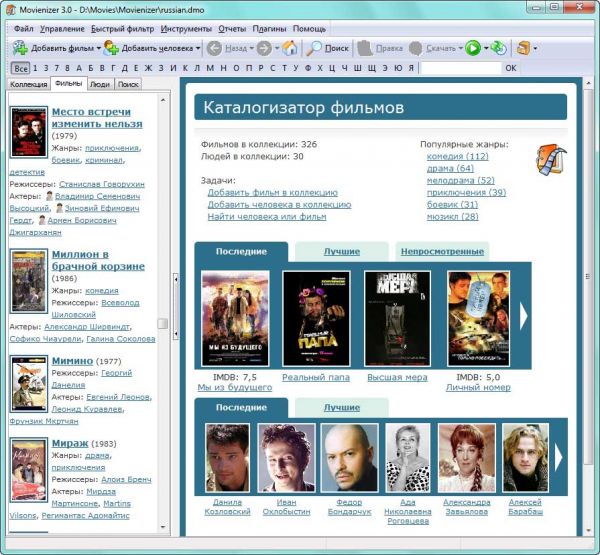The width and height of the screenshot is (600, 555).
Task: Click the orange catalog book toolbar icon
Action: point(523,48)
